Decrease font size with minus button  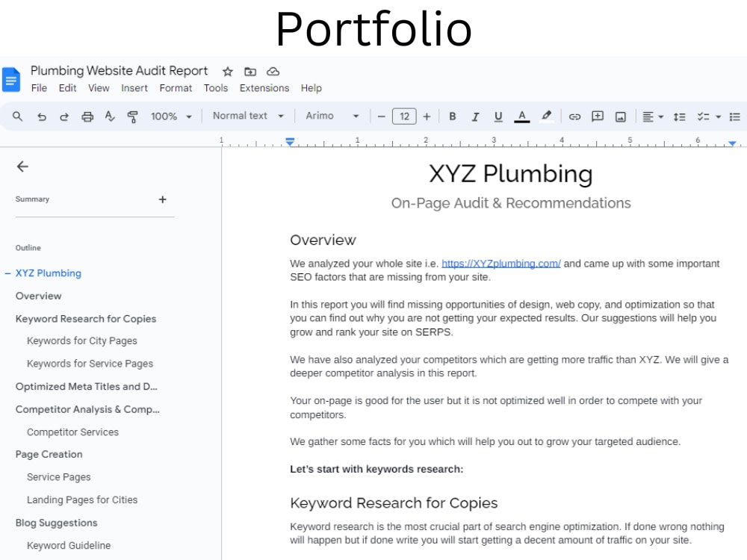tap(381, 116)
